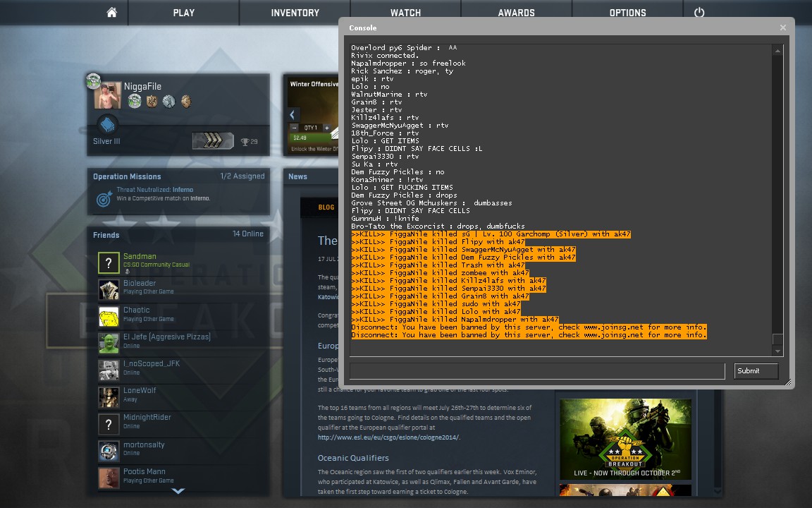Select friend LoneWolf's avatar

[109, 397]
